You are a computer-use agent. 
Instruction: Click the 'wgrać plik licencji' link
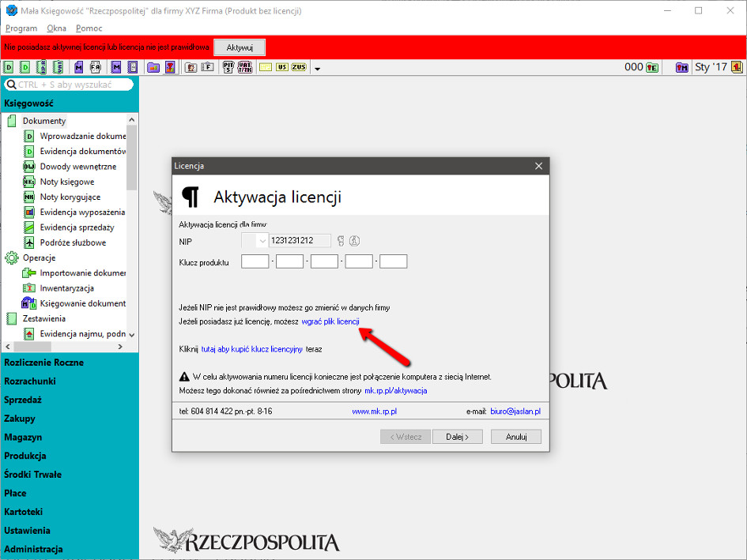[x=330, y=322]
